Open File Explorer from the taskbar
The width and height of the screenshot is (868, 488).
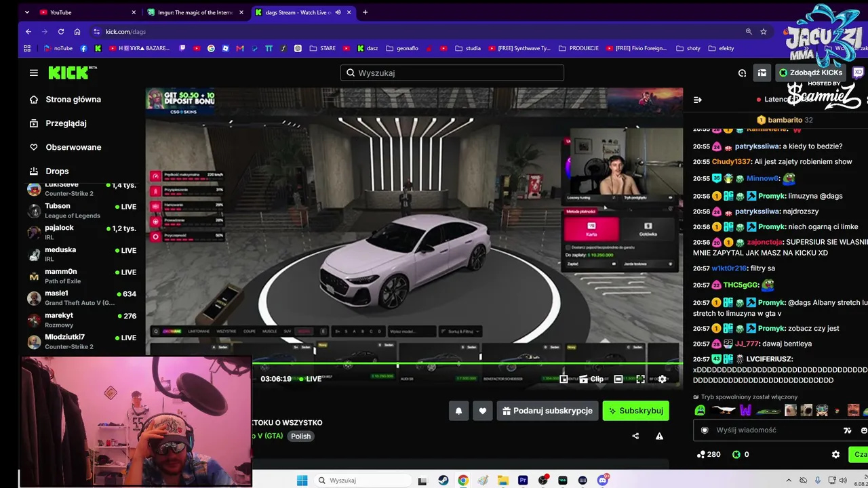click(x=503, y=481)
